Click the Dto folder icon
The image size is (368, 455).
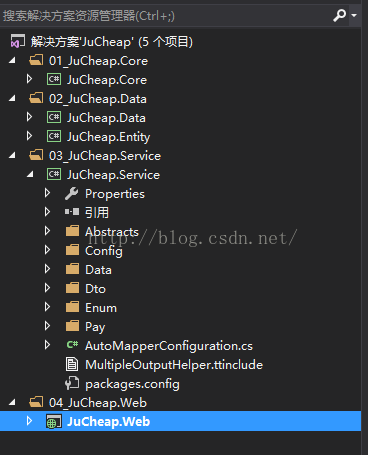click(72, 288)
